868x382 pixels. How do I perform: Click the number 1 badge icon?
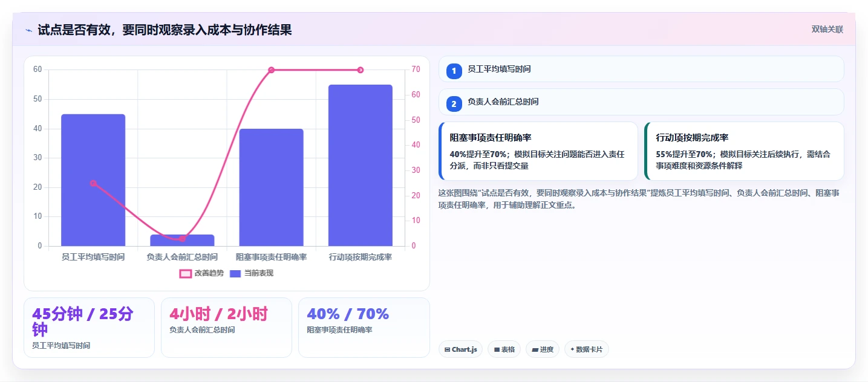coord(454,71)
